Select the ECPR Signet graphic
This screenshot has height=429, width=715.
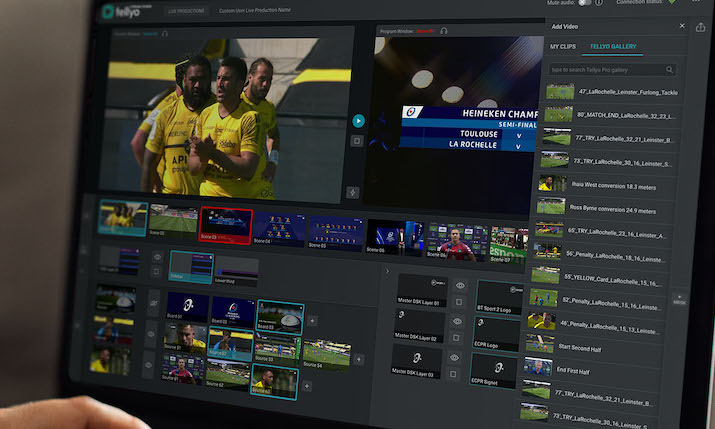coord(493,371)
